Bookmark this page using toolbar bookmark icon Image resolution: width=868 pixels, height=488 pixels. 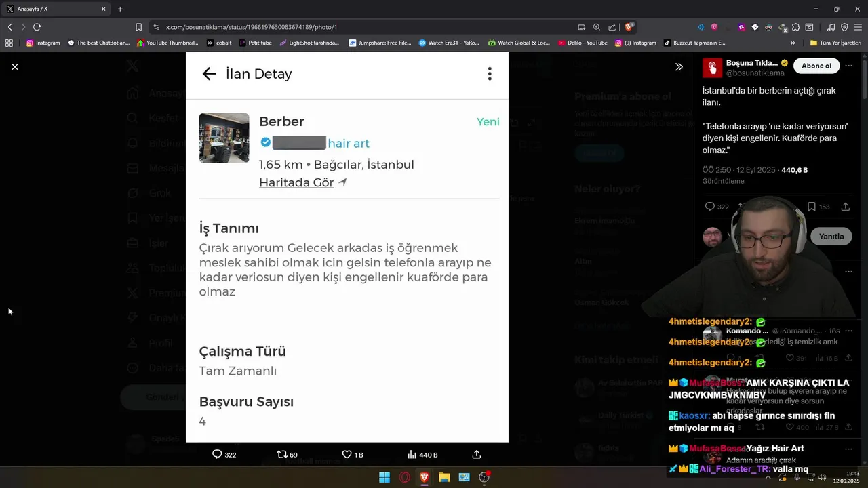(138, 27)
